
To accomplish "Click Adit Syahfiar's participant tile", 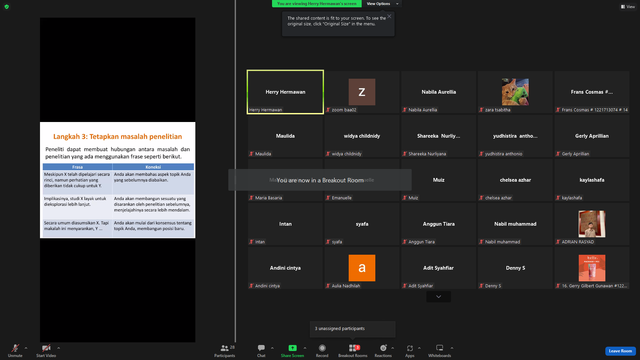I will 438,268.
